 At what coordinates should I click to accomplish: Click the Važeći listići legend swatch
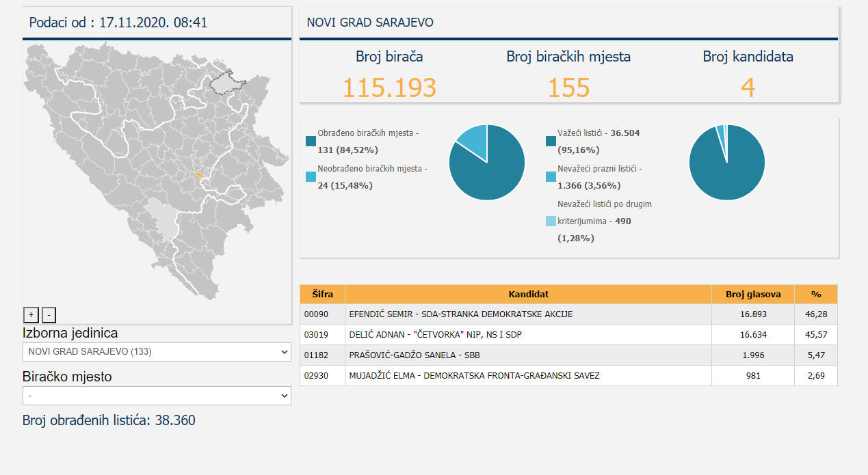click(x=551, y=141)
